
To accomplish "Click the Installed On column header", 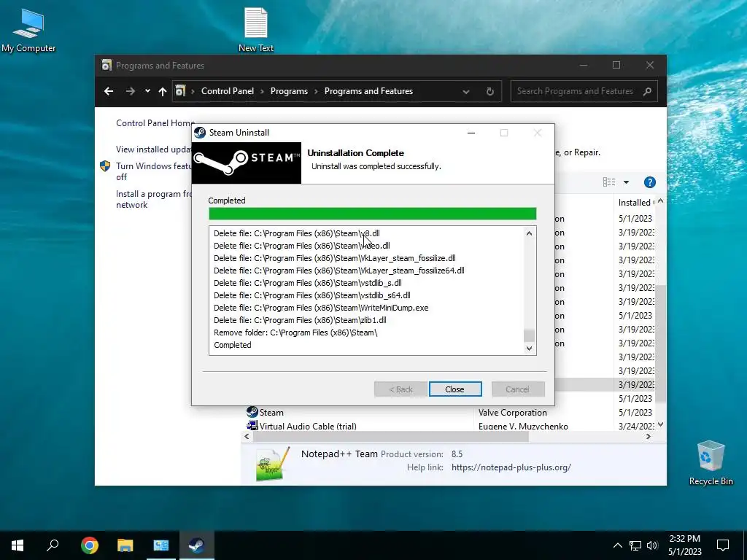I will click(635, 203).
